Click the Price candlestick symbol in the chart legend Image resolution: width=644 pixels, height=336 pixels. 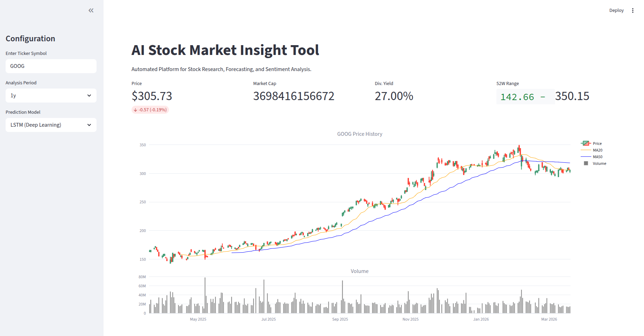(x=585, y=143)
